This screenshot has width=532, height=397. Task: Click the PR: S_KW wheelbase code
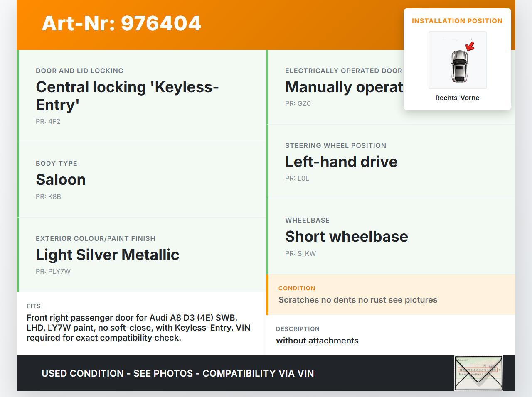click(x=300, y=253)
